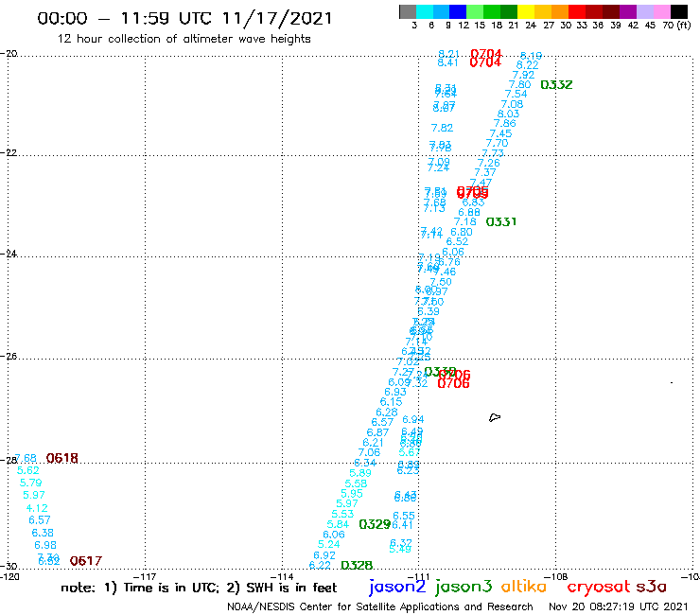Click the 'cryosat' satellite legend label
This screenshot has height=615, width=700.
(x=599, y=587)
